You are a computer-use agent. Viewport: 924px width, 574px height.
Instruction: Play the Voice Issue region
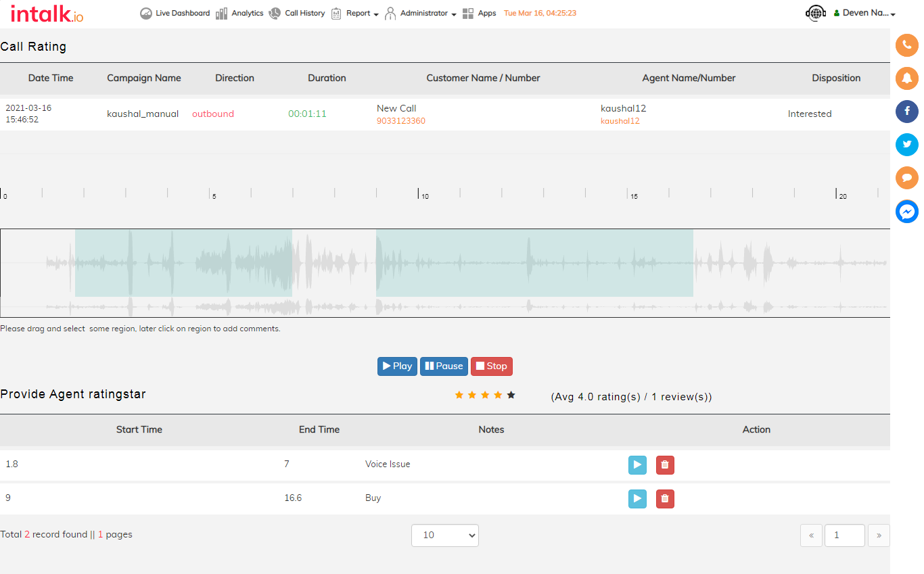coord(637,465)
